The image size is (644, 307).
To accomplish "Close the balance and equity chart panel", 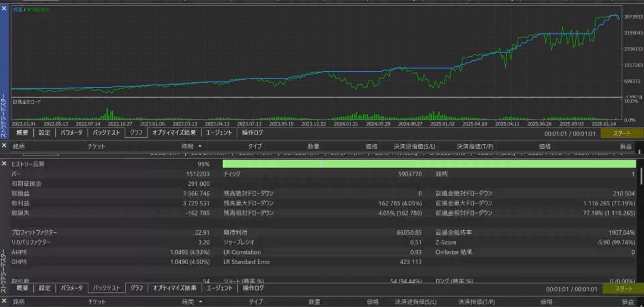I will [x=5, y=9].
